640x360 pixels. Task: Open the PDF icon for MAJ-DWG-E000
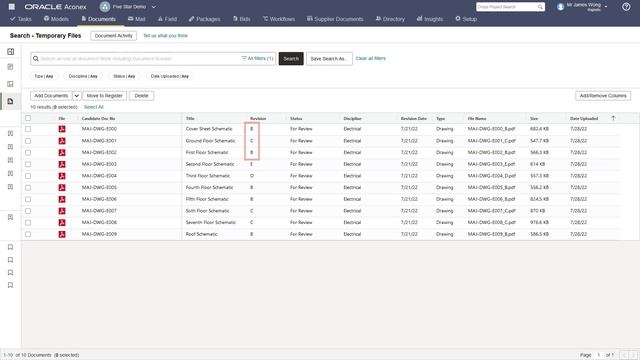[62, 129]
